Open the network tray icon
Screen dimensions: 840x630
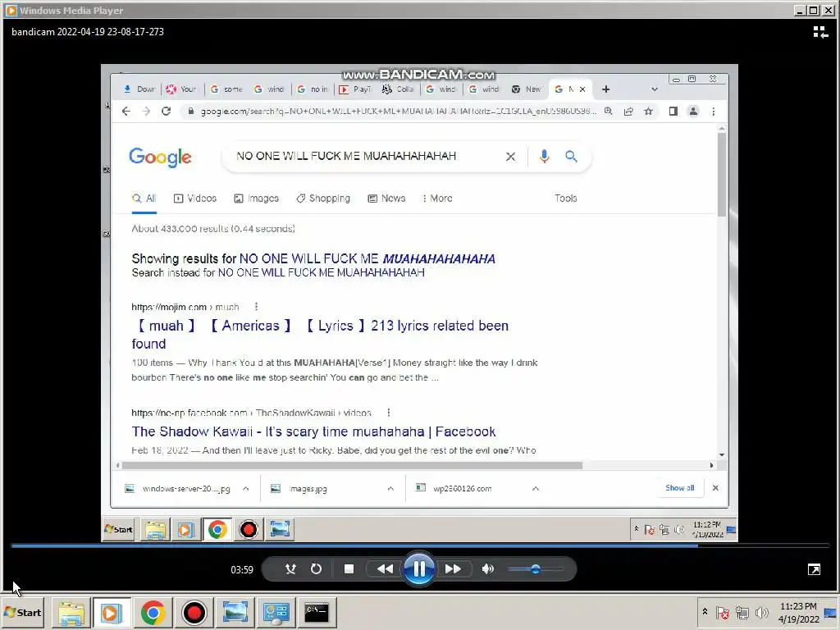pos(742,612)
